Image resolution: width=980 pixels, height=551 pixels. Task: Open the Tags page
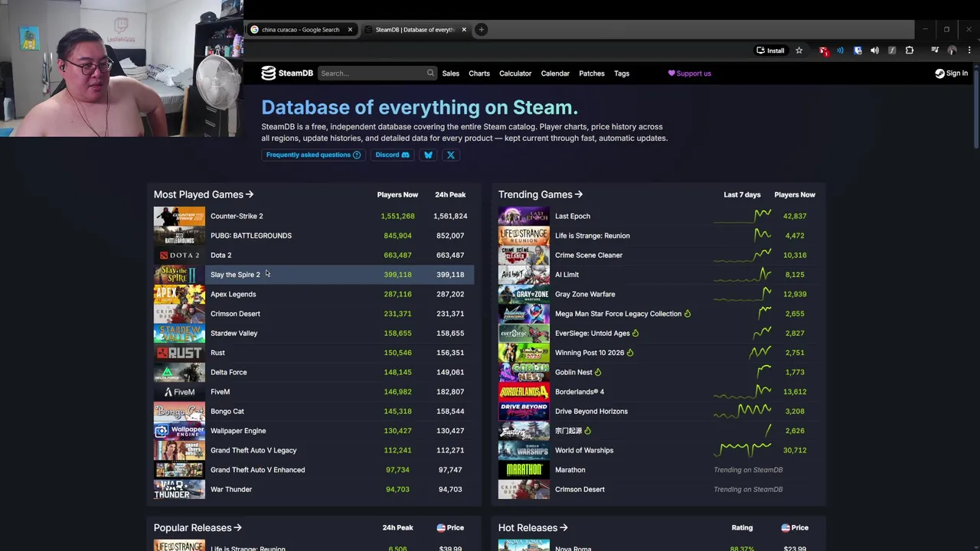[622, 73]
